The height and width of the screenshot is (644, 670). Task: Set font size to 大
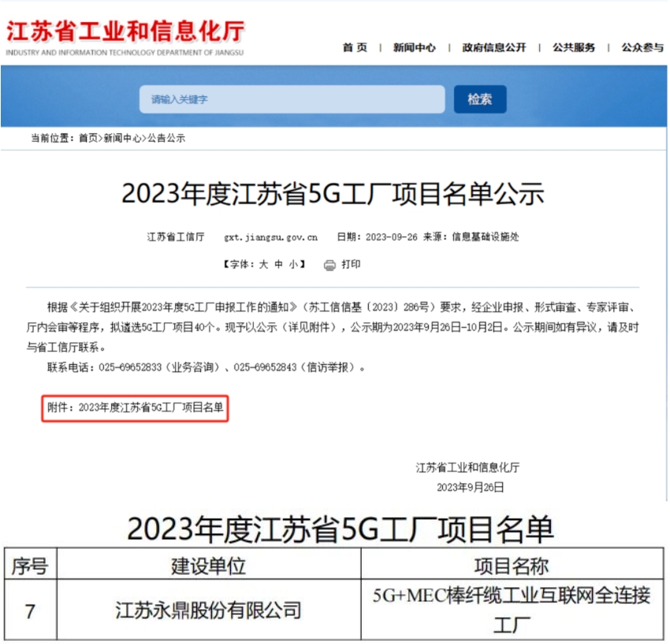click(264, 265)
